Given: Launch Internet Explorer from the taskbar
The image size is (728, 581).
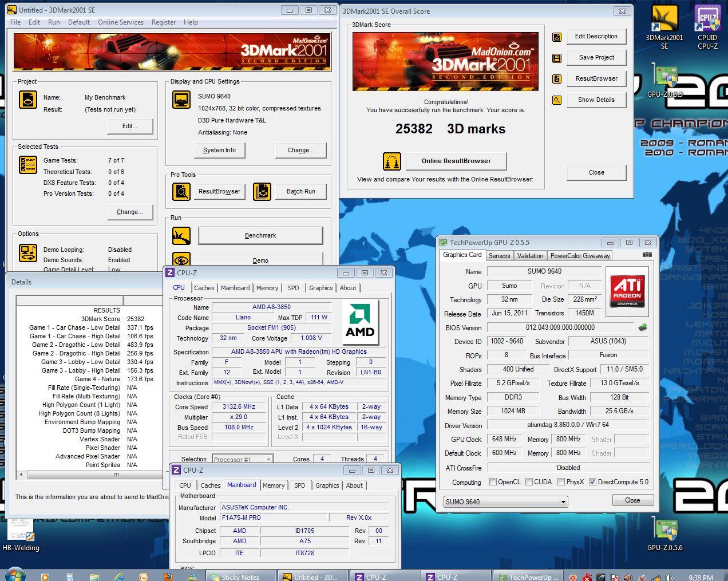Looking at the screenshot, I should [x=118, y=576].
